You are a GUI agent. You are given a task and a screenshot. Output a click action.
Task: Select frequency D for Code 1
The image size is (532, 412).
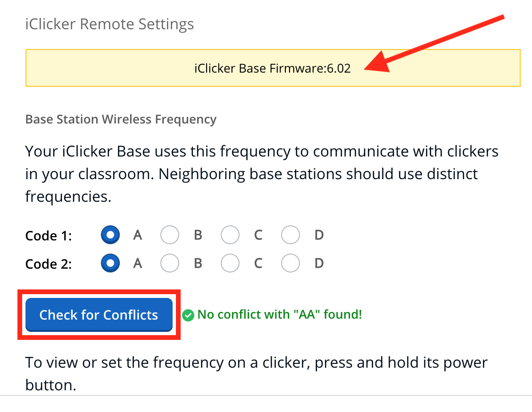pos(290,234)
